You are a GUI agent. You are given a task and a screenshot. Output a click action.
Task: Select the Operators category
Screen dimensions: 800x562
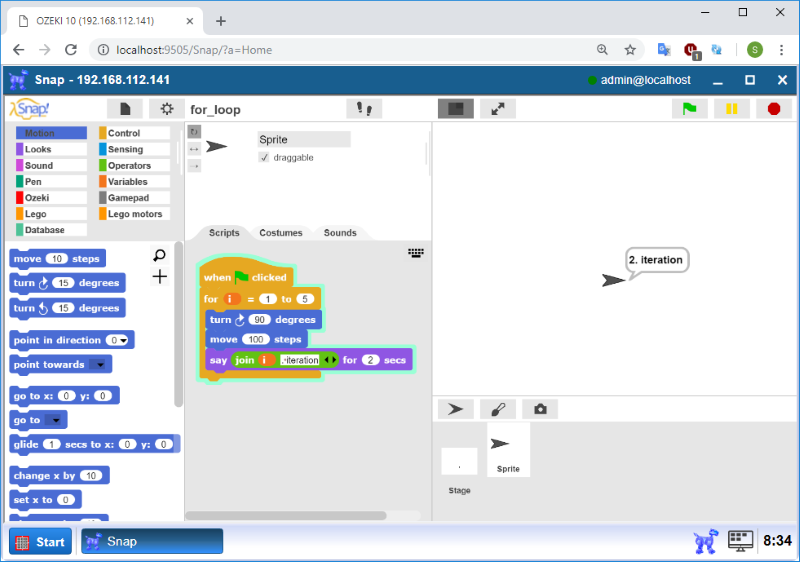(x=134, y=166)
